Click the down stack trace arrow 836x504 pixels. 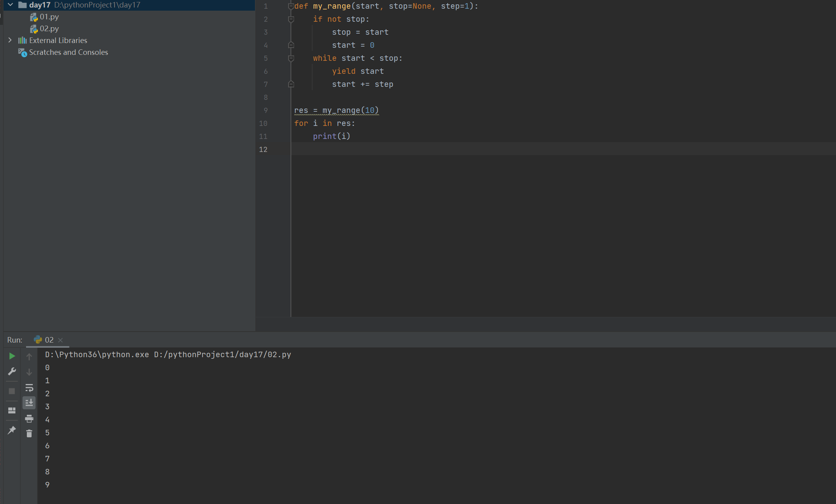29,372
